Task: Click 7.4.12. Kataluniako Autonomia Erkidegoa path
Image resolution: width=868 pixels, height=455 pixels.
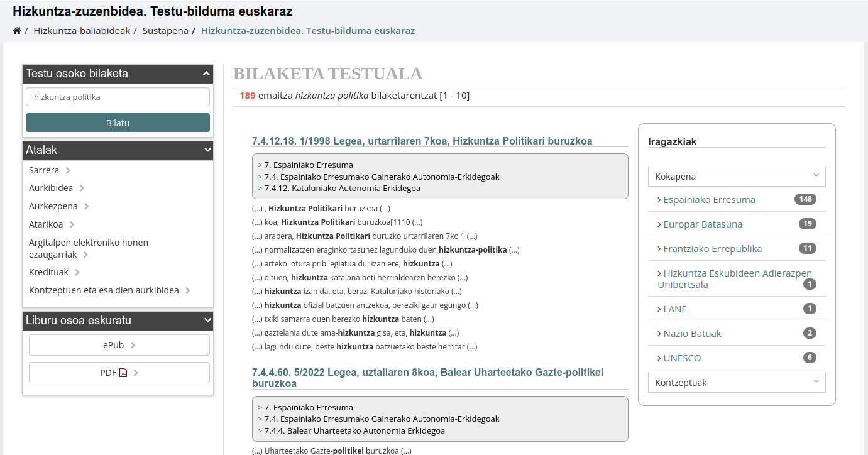Action: point(342,188)
